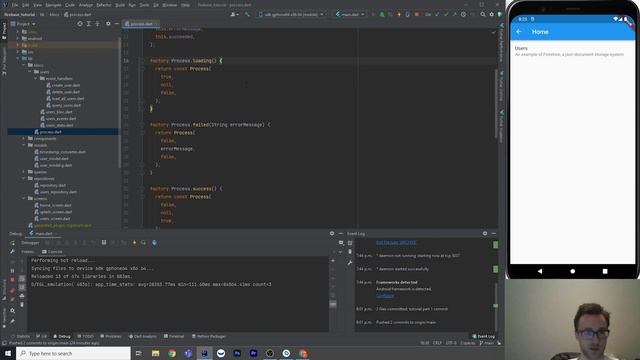Image resolution: width=640 pixels, height=360 pixels.
Task: Tap the Users list item in emulator
Action: tap(572, 51)
